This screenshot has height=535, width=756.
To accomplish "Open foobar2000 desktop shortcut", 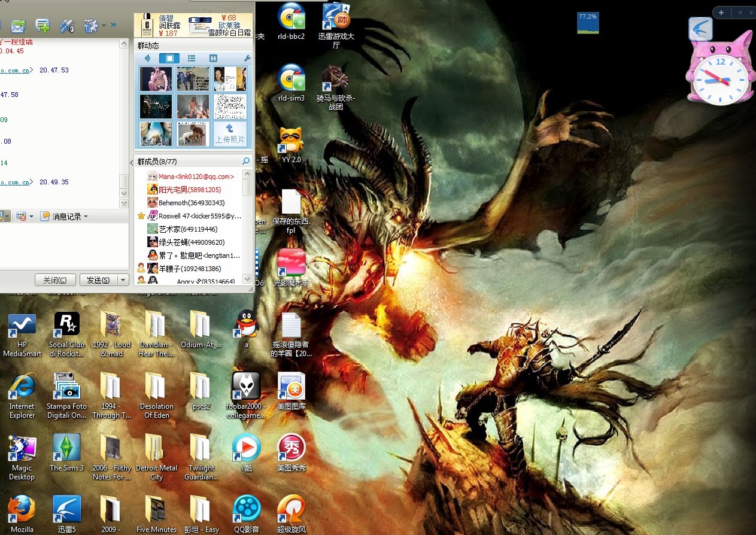I will (247, 396).
